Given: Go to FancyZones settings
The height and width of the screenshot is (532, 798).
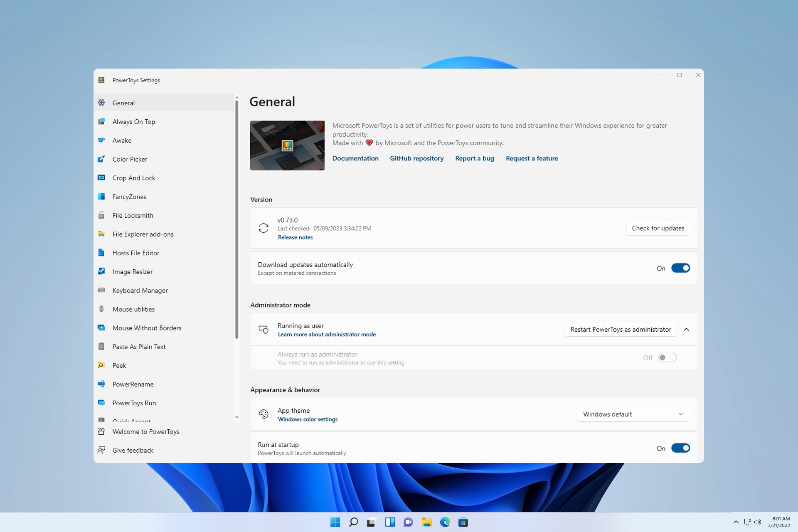Looking at the screenshot, I should (x=164, y=196).
